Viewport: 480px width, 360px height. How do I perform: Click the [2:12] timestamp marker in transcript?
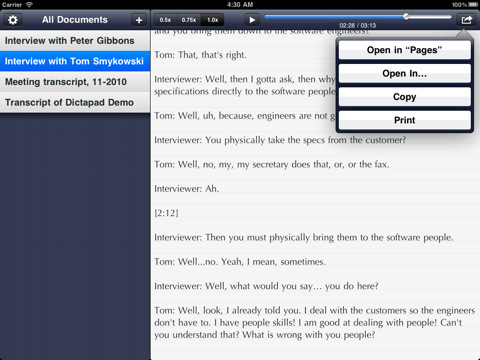point(166,213)
